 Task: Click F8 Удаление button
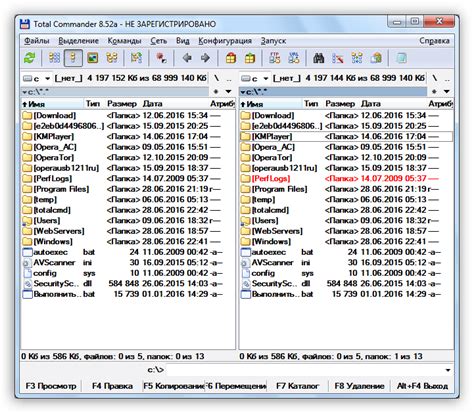click(x=359, y=386)
